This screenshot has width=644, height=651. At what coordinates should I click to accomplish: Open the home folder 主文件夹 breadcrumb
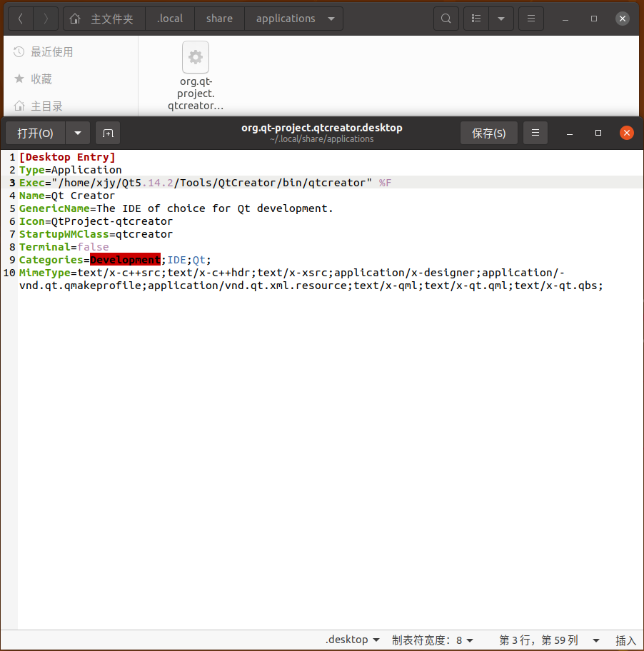coord(104,19)
